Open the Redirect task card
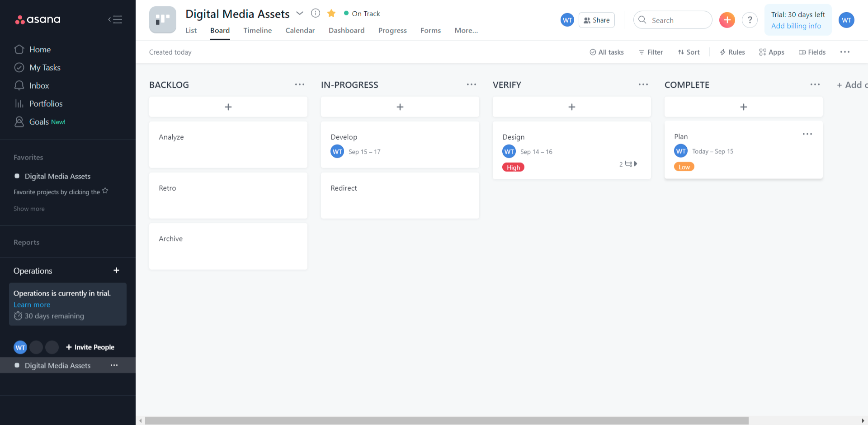Viewport: 868px width, 425px height. [400, 196]
